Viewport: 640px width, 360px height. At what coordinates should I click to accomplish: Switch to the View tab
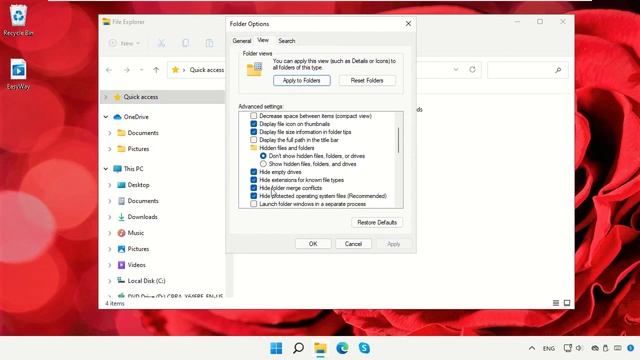pos(263,40)
